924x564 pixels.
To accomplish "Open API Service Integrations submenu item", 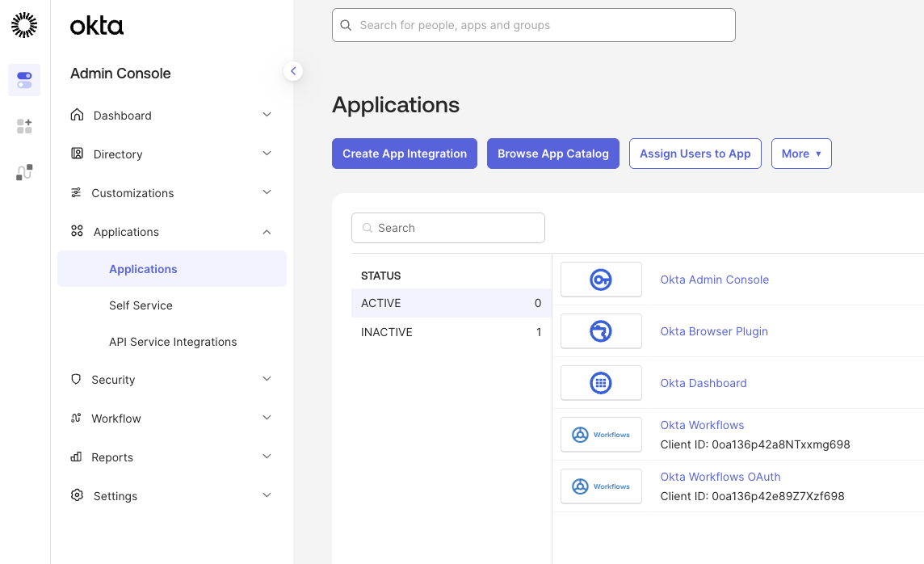I will pos(173,342).
